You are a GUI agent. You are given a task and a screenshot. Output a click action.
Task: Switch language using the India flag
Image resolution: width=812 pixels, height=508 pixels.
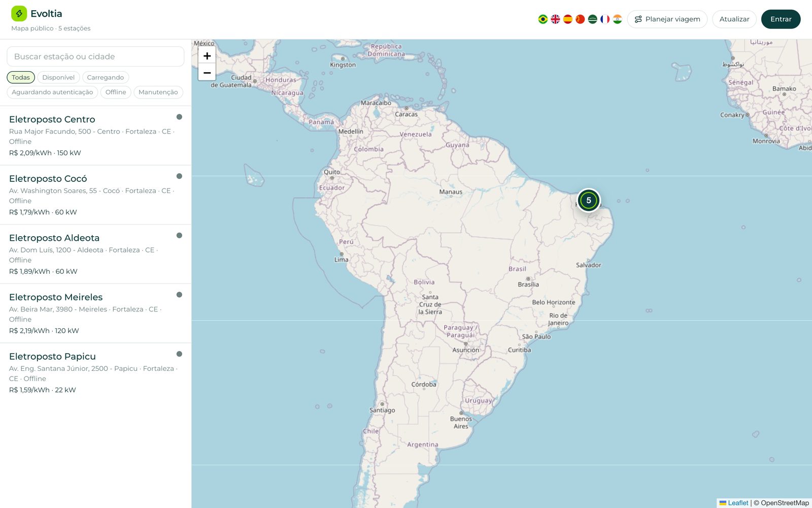[x=617, y=19]
